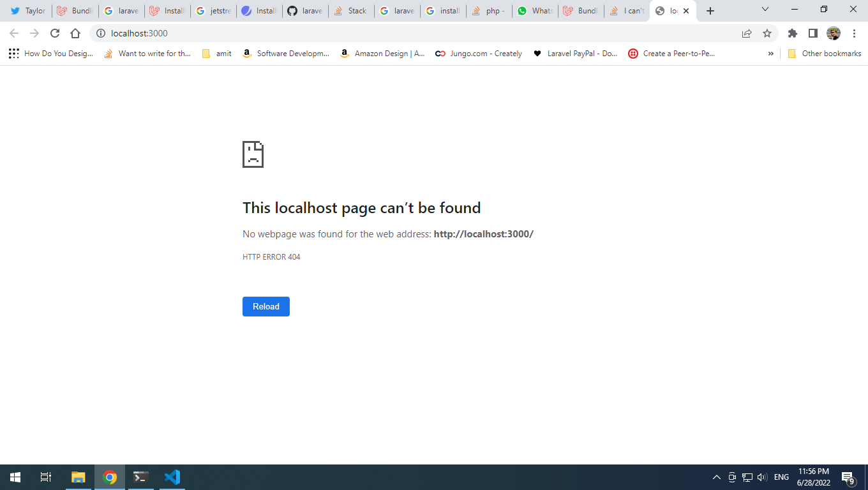Click the forward navigation arrow

tap(34, 33)
